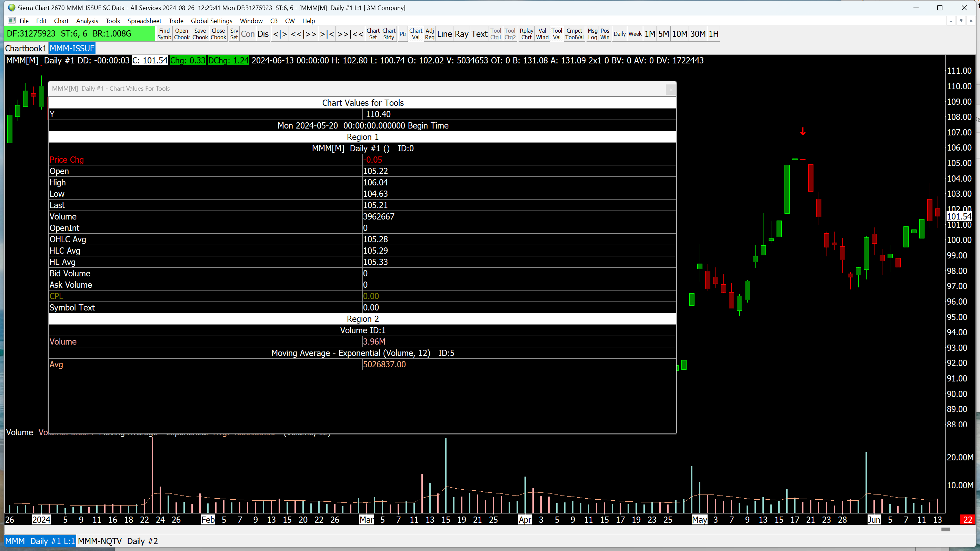Open the Analysis menu
Image resolution: width=980 pixels, height=551 pixels.
tap(87, 21)
